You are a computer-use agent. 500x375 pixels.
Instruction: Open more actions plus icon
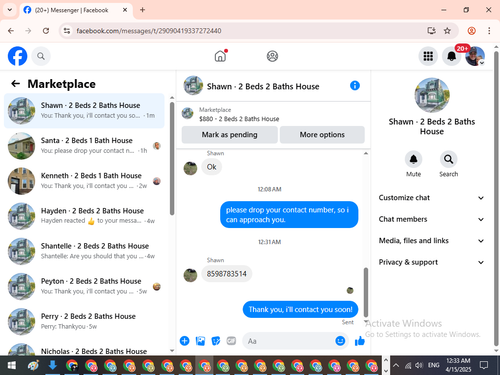pos(185,341)
